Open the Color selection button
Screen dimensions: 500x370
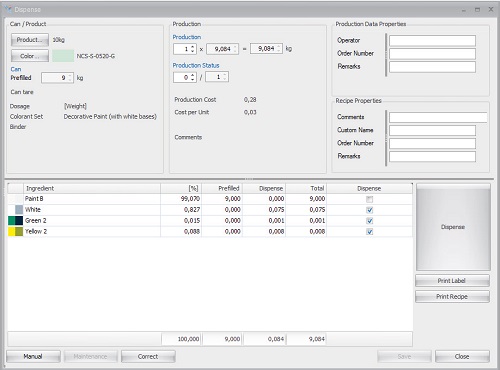pyautogui.click(x=30, y=56)
